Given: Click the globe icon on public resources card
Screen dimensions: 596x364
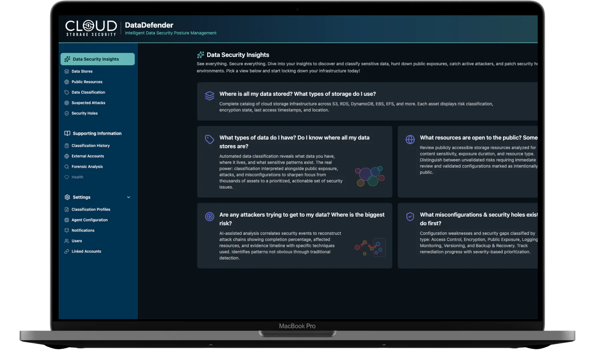Looking at the screenshot, I should 410,139.
